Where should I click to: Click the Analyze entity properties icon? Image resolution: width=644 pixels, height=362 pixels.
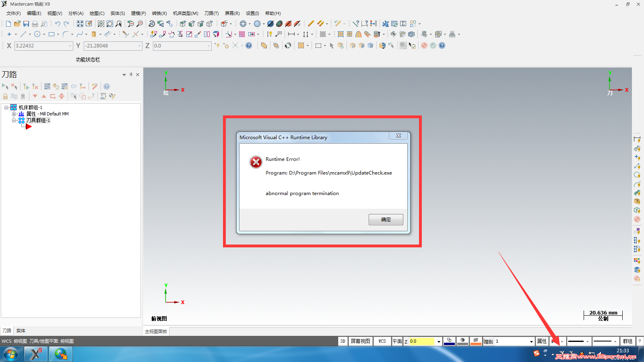355,24
